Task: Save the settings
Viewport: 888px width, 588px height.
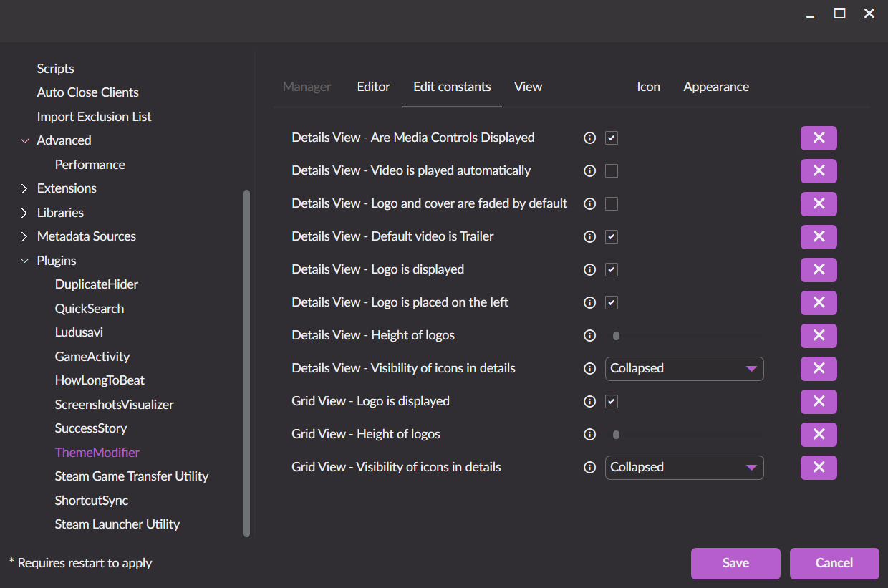Action: (735, 563)
